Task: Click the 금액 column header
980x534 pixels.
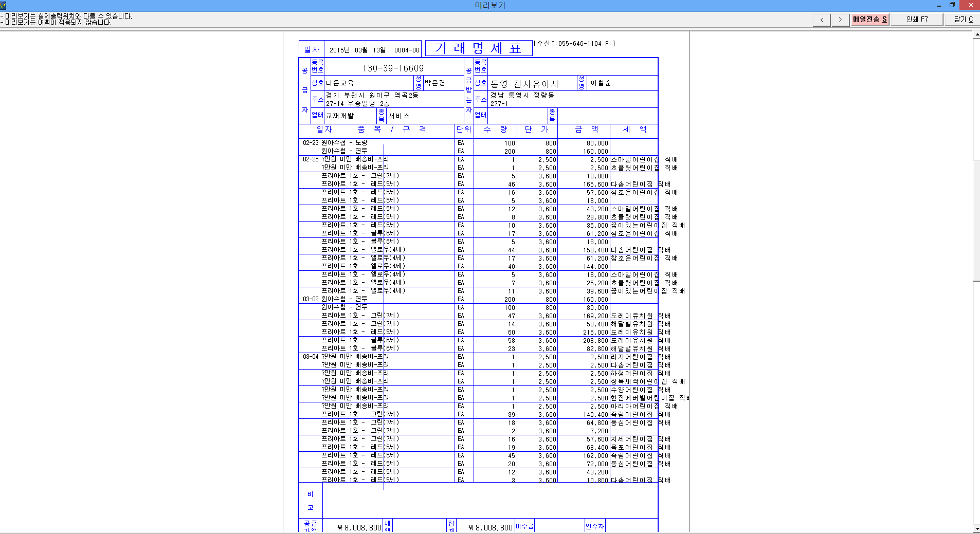Action: tap(586, 130)
